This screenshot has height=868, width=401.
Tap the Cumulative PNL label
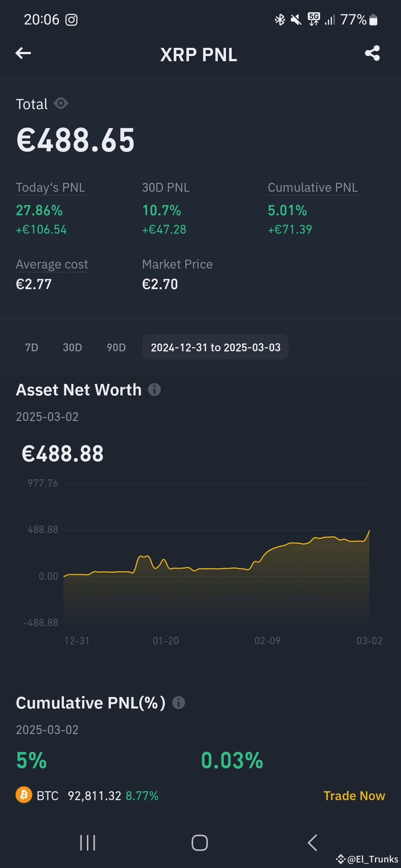[x=313, y=188]
